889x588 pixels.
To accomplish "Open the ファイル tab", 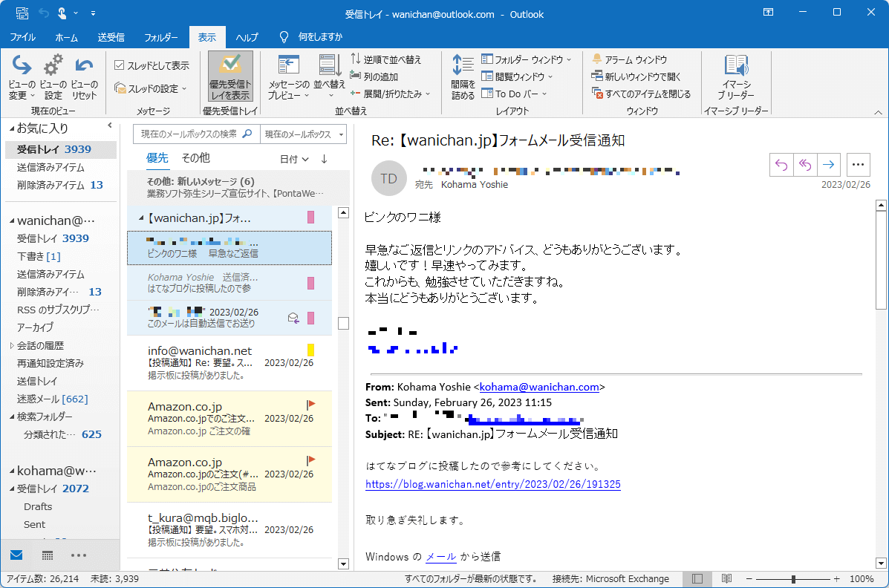I will point(23,37).
